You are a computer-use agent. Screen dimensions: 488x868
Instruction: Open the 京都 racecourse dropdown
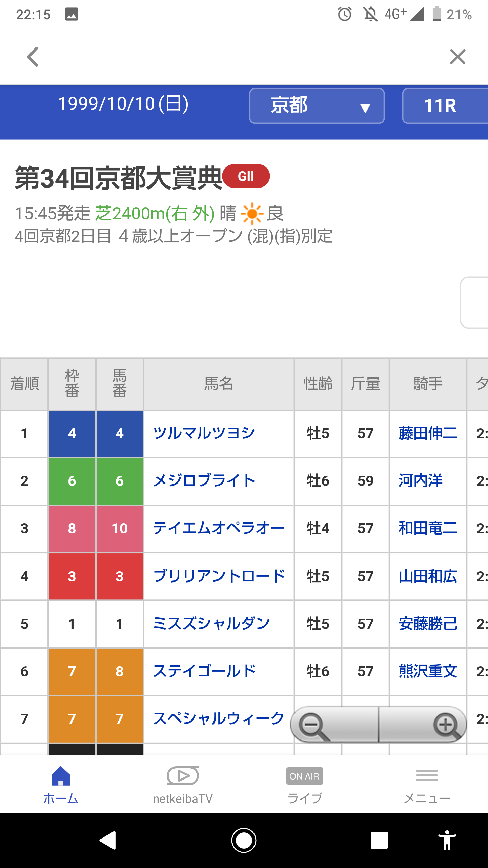pyautogui.click(x=317, y=105)
